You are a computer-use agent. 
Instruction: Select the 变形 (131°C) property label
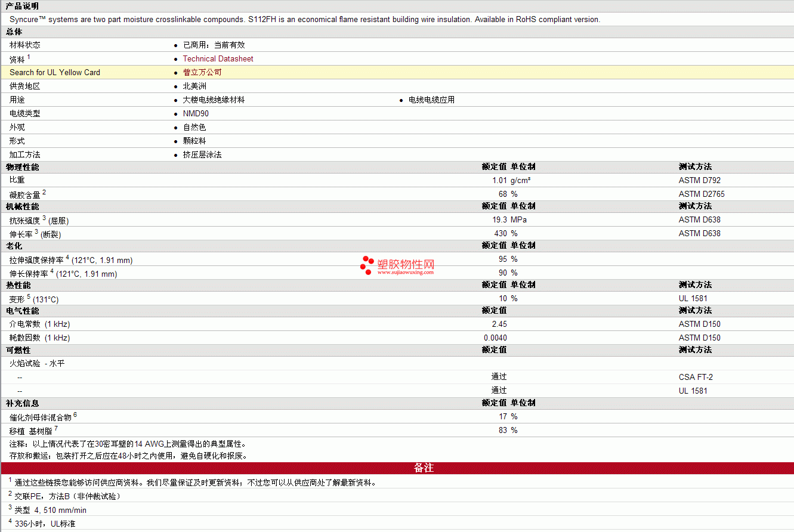34,298
